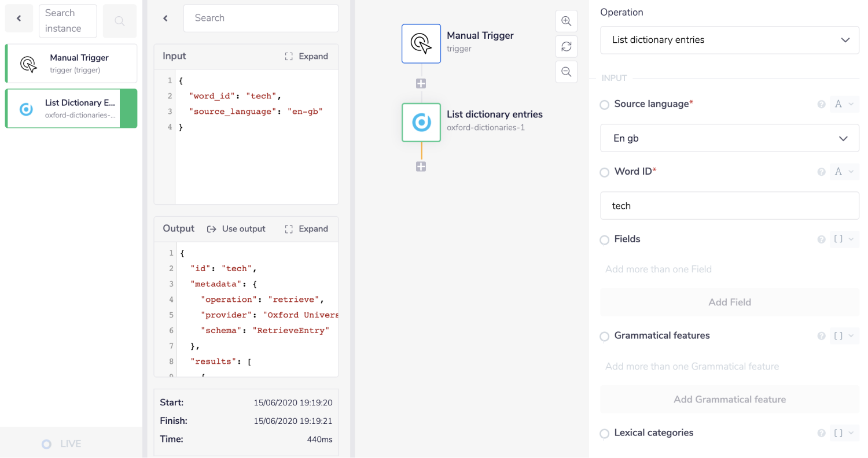Screen dimensions: 868x458
Task: Zoom in on the workflow canvas
Action: [x=566, y=21]
